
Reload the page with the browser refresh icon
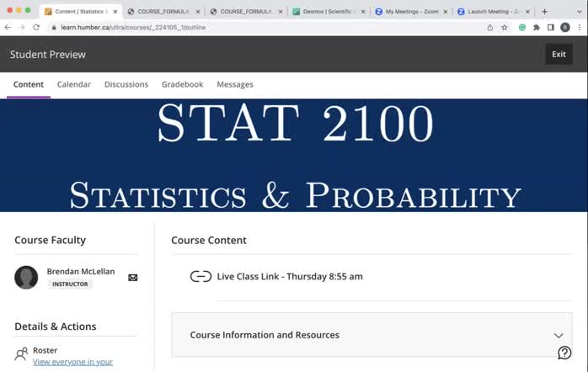coord(36,28)
